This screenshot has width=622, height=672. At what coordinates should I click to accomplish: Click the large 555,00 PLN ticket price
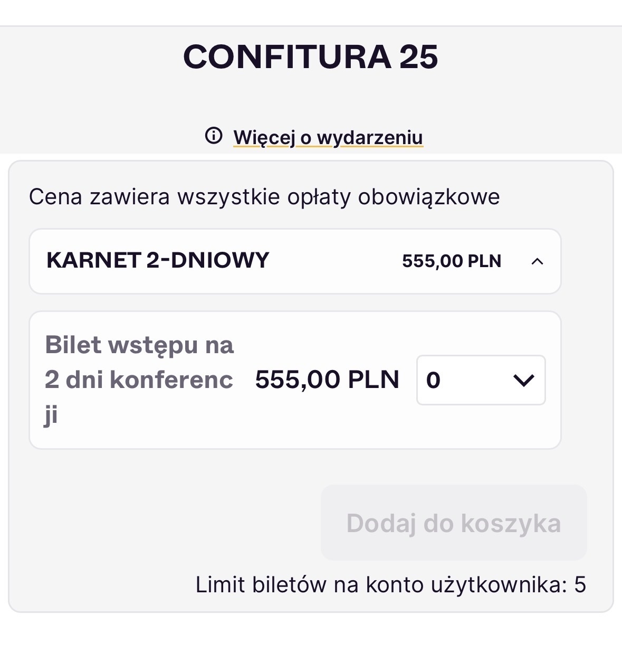point(327,380)
